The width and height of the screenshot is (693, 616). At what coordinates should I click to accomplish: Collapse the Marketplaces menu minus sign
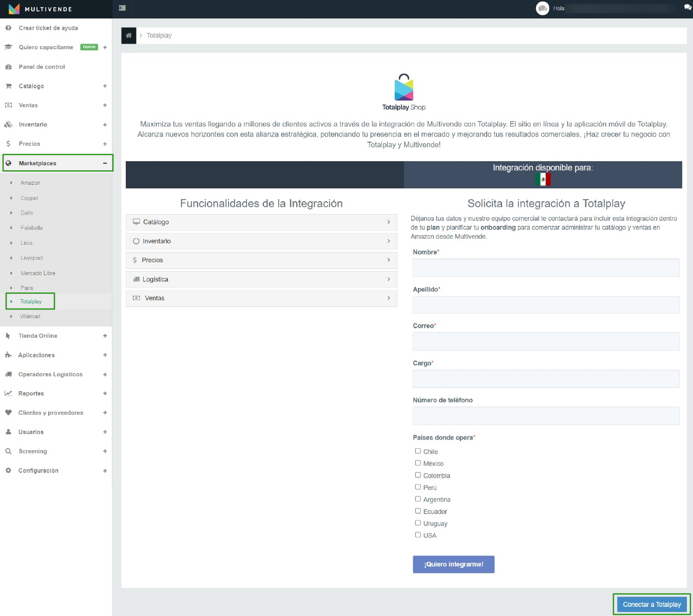(105, 163)
